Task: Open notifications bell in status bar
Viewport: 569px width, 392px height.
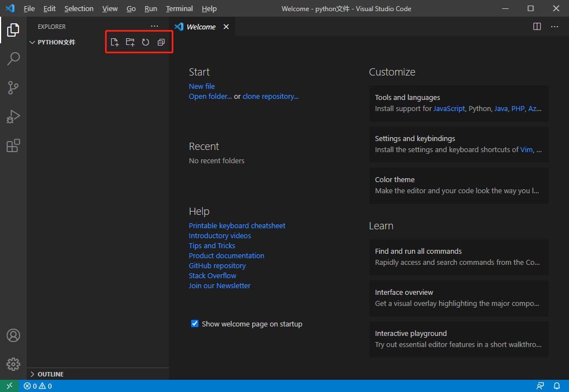Action: 557,386
